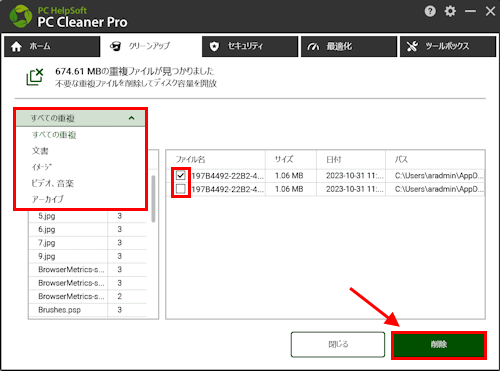The height and width of the screenshot is (371, 500).
Task: Switch to 最適化 tab
Action: point(349,46)
